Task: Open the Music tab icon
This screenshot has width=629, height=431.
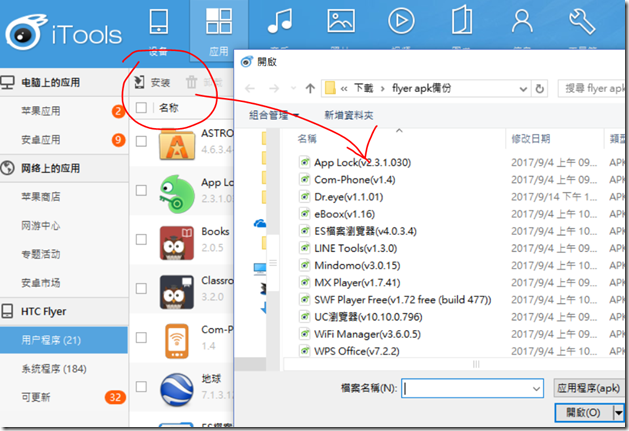Action: pyautogui.click(x=280, y=22)
